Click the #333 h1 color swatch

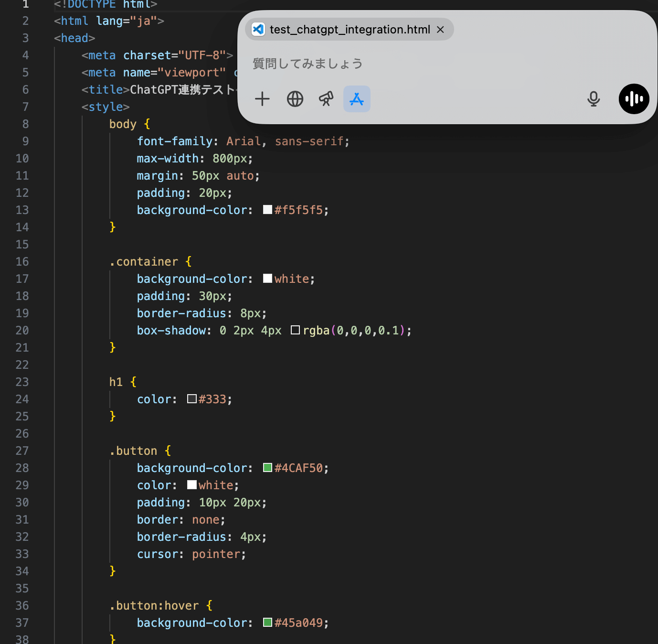pos(192,399)
